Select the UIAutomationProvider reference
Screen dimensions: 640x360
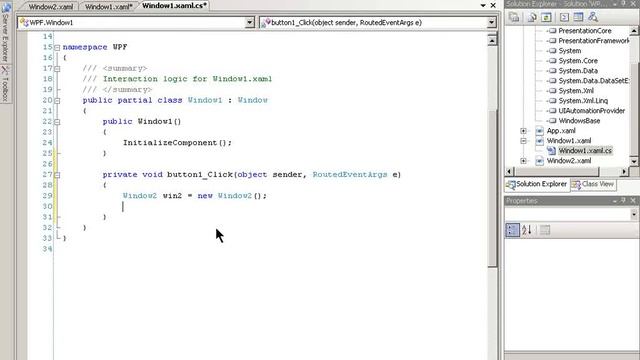point(591,111)
